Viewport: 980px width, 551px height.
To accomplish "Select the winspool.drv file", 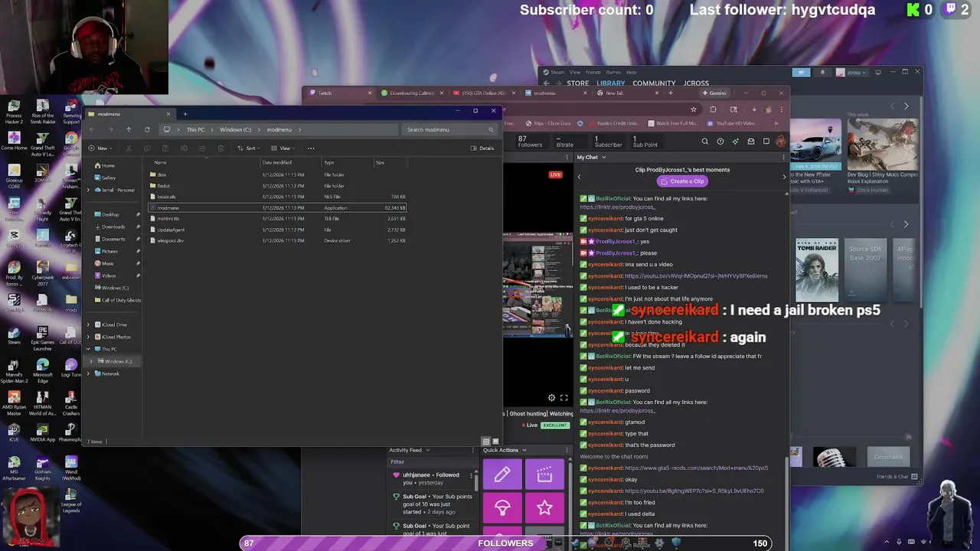I will 277,240.
